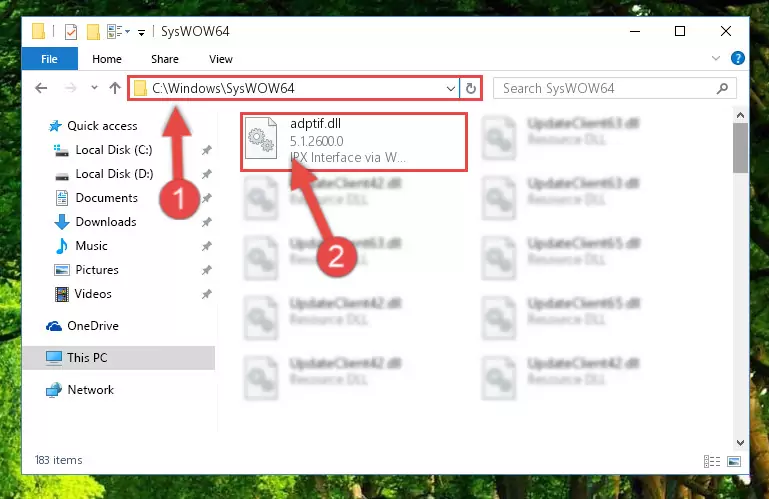Click the pin icon beside Local Disk (D:)
This screenshot has height=499, width=769.
click(206, 174)
